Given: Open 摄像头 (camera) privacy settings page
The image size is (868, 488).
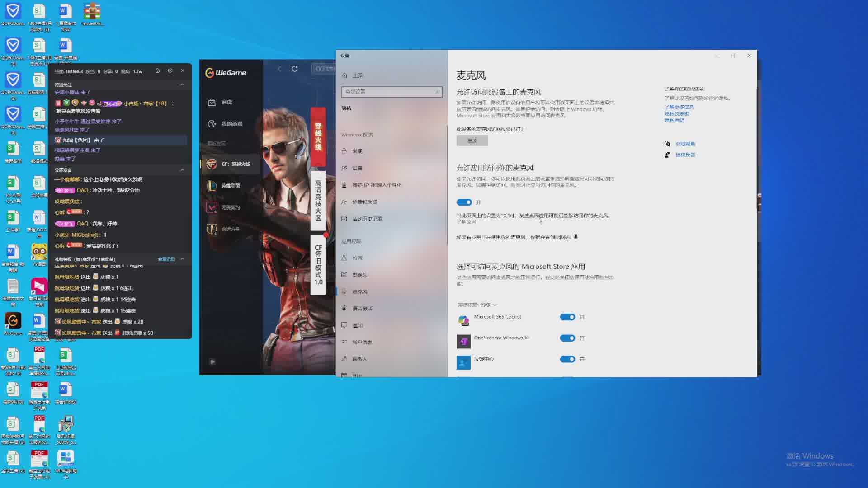Looking at the screenshot, I should (x=359, y=275).
